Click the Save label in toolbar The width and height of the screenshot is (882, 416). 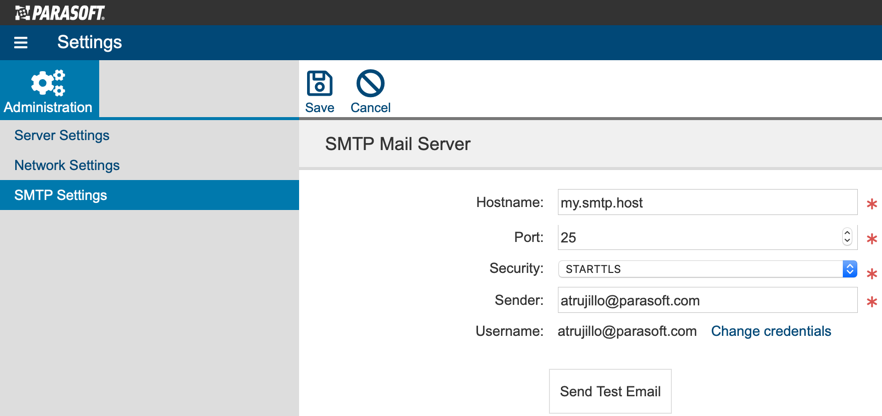click(320, 107)
